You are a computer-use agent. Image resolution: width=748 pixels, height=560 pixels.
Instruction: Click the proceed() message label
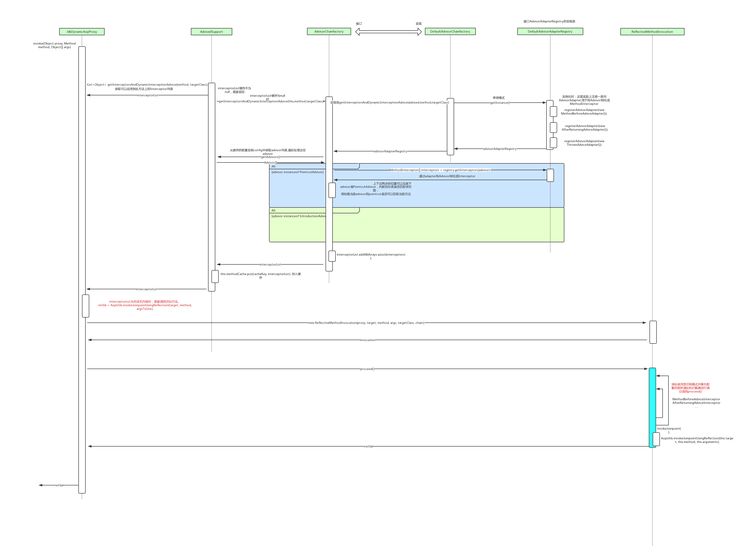tap(367, 369)
